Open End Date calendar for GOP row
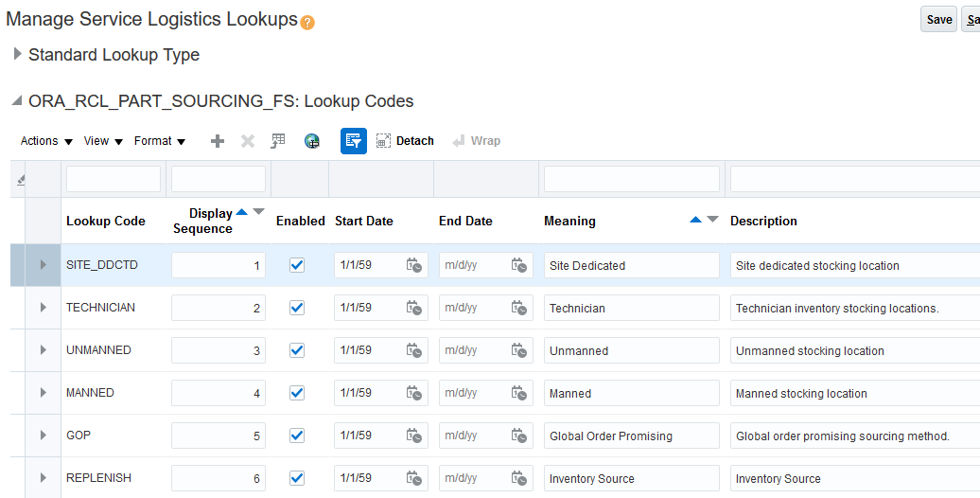 coord(518,436)
